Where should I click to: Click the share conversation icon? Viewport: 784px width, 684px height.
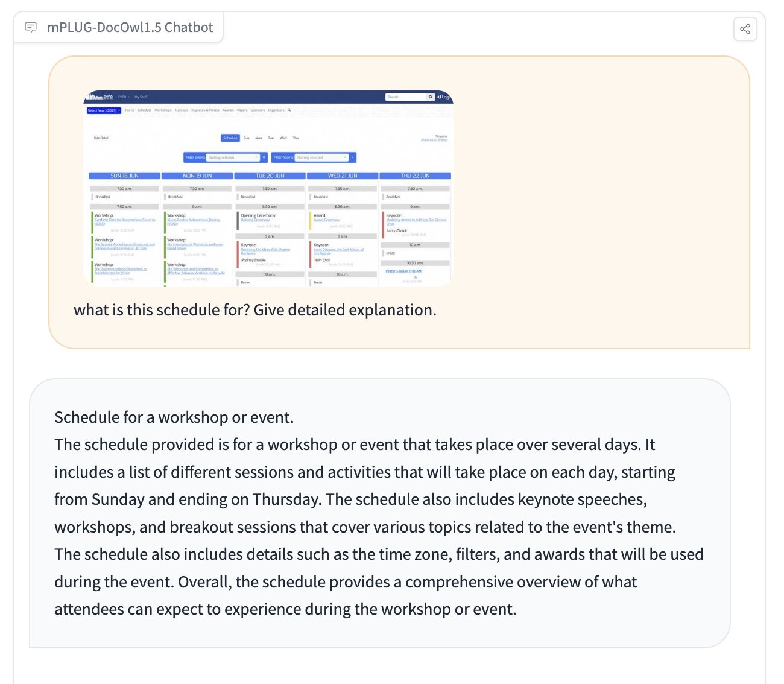pos(745,29)
